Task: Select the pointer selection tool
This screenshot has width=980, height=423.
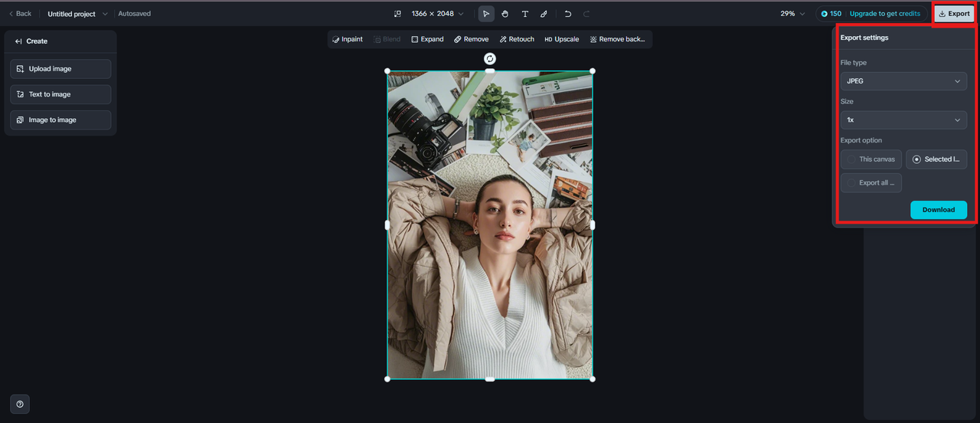Action: [x=486, y=14]
